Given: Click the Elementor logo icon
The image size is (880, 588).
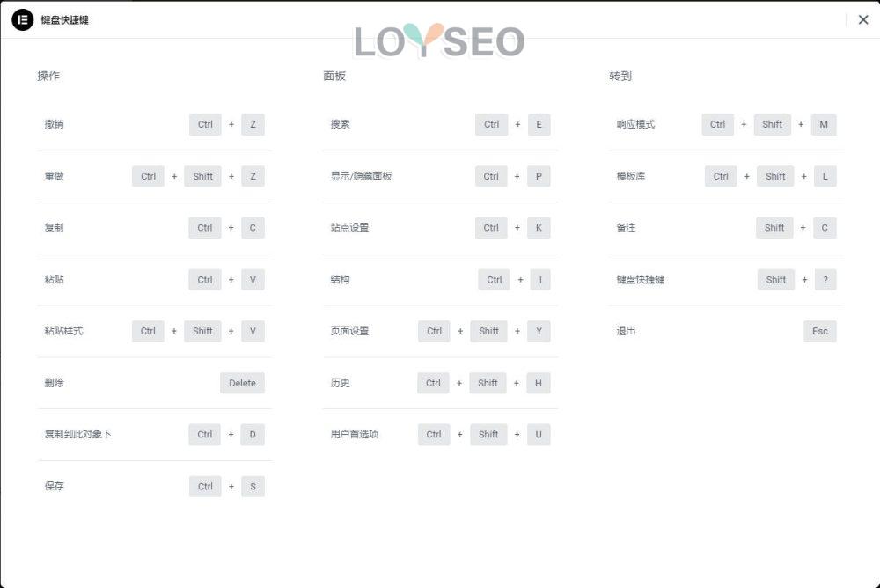Looking at the screenshot, I should 23,20.
